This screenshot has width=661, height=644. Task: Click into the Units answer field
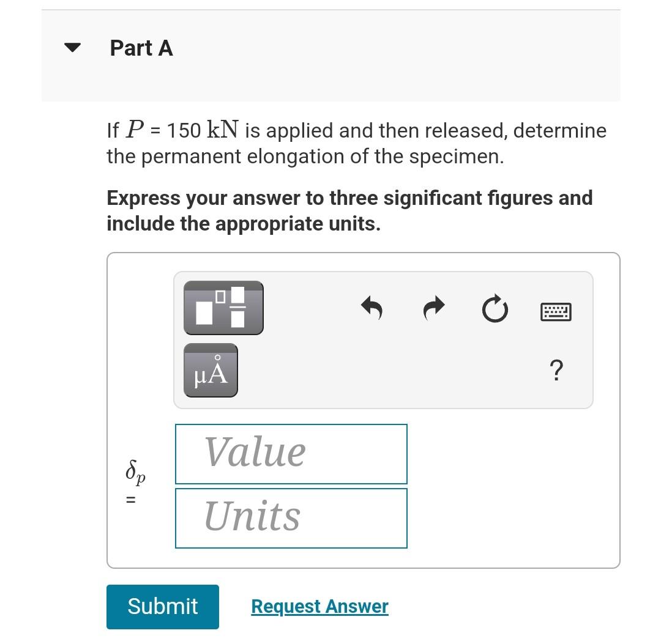(291, 518)
